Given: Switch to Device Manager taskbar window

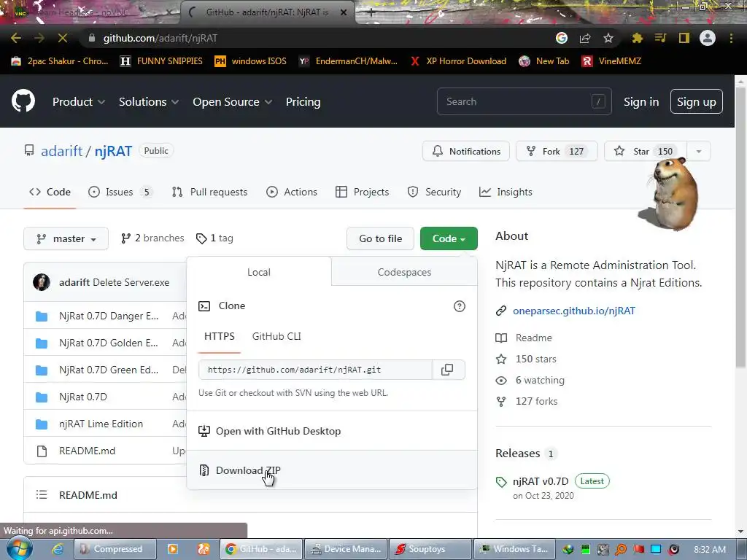Looking at the screenshot, I should [346, 549].
